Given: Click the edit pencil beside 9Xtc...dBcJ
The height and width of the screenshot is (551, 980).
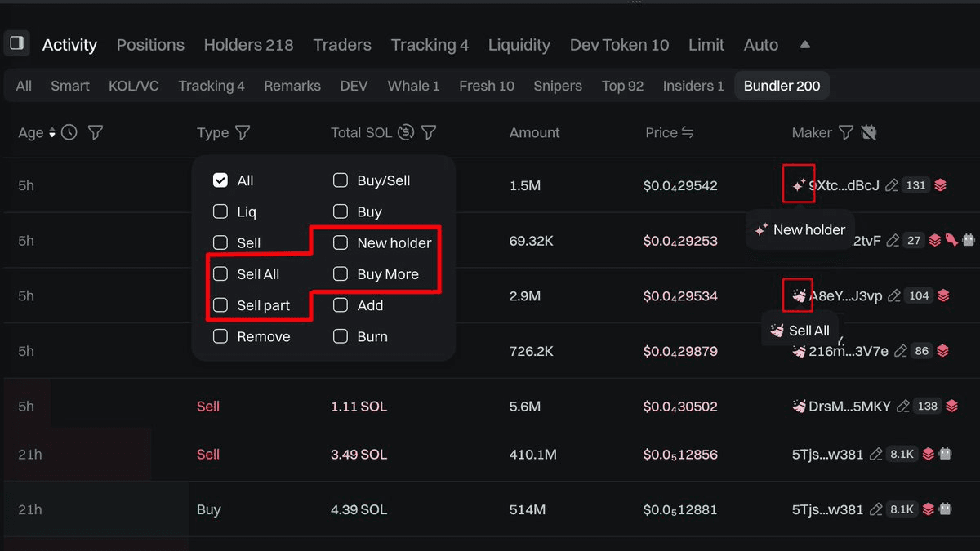Looking at the screenshot, I should tap(892, 185).
